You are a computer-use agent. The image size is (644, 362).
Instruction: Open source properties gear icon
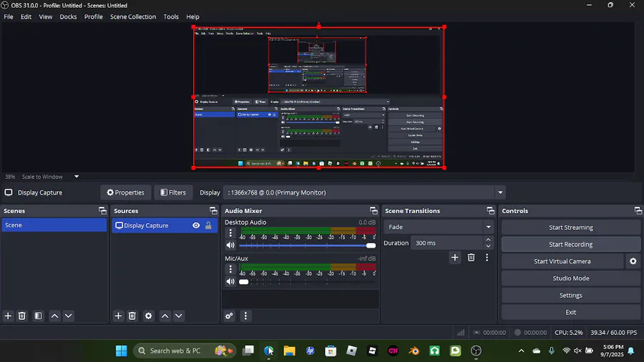[149, 315]
